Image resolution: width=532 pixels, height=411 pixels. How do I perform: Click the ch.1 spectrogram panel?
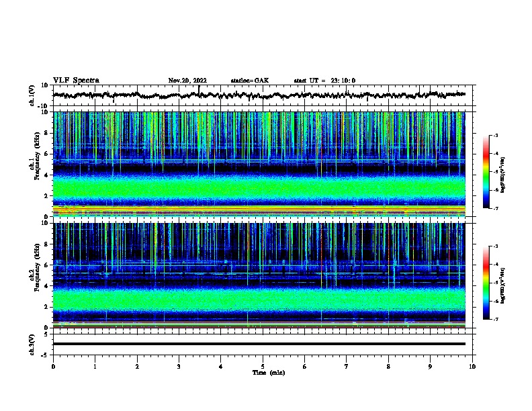(259, 164)
